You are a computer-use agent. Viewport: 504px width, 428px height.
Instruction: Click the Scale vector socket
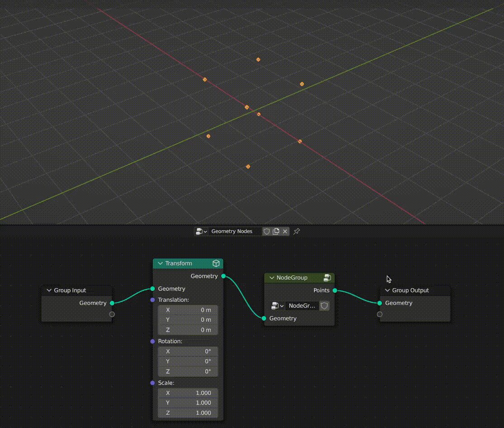[152, 383]
